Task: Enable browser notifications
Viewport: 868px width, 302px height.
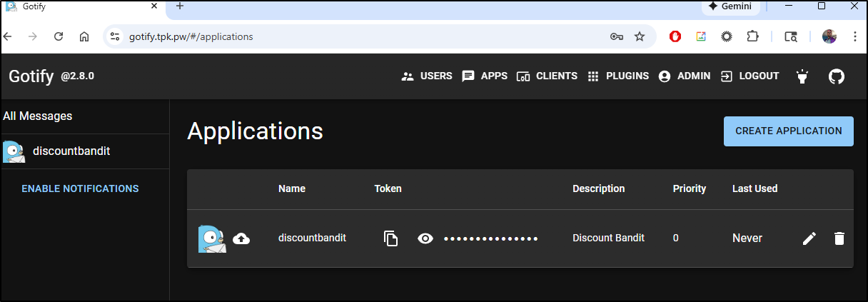Action: point(80,189)
